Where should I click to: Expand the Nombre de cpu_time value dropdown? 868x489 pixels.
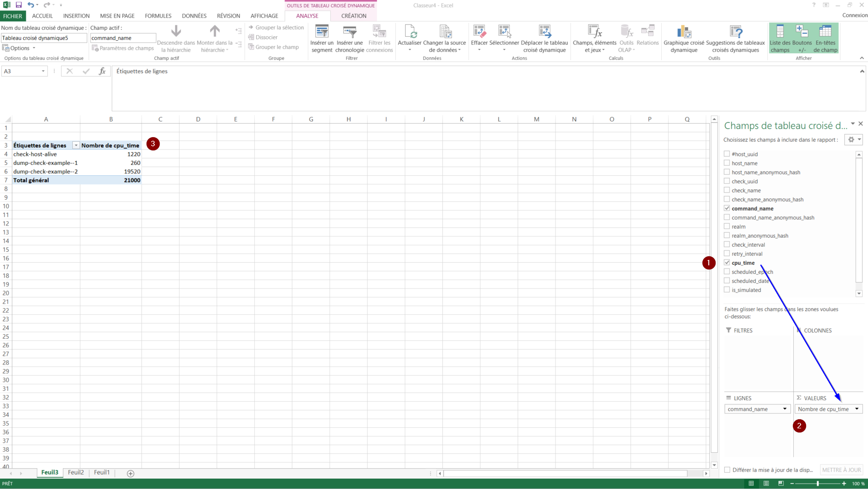(856, 409)
